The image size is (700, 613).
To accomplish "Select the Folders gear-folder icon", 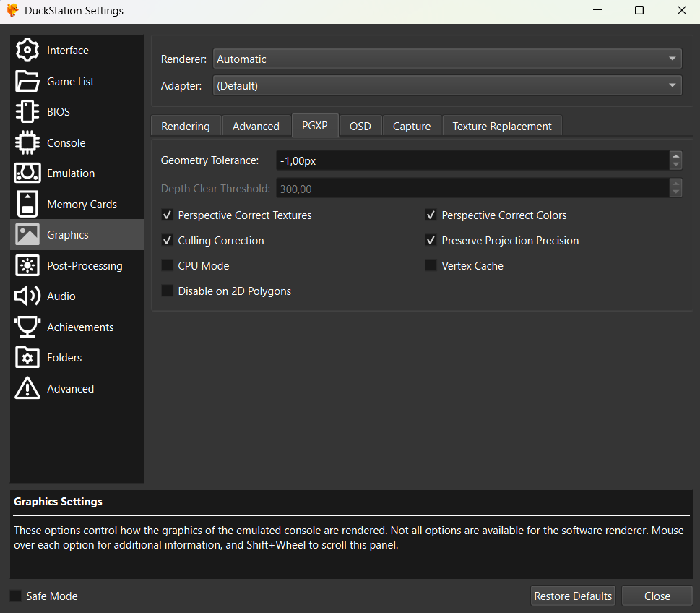I will (27, 357).
